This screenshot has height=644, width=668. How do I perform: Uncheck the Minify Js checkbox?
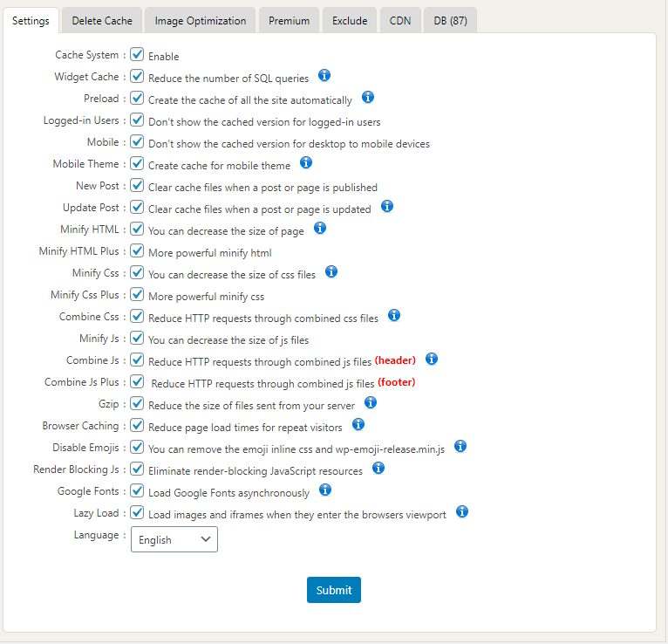138,339
